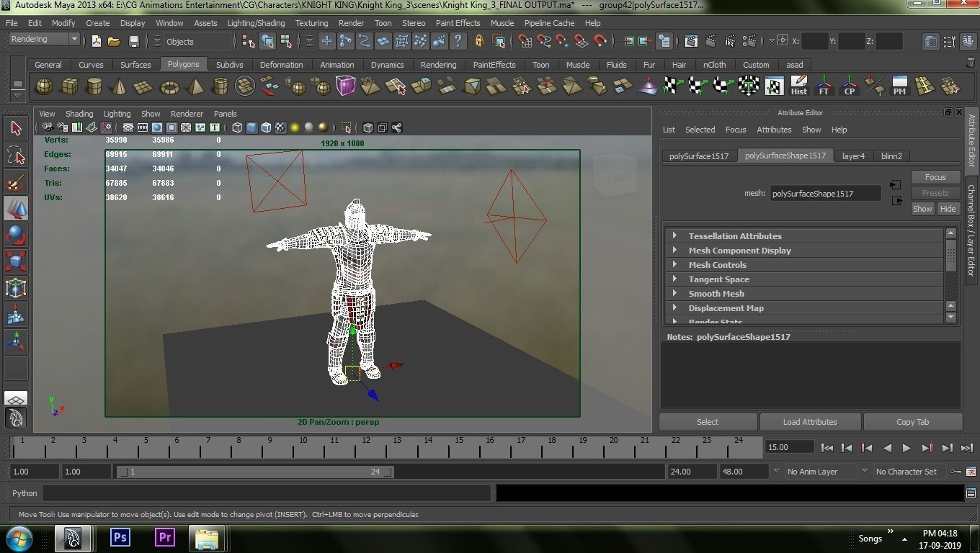Toggle textured display in viewport toolbar
Screen dimensions: 980x553
280,128
